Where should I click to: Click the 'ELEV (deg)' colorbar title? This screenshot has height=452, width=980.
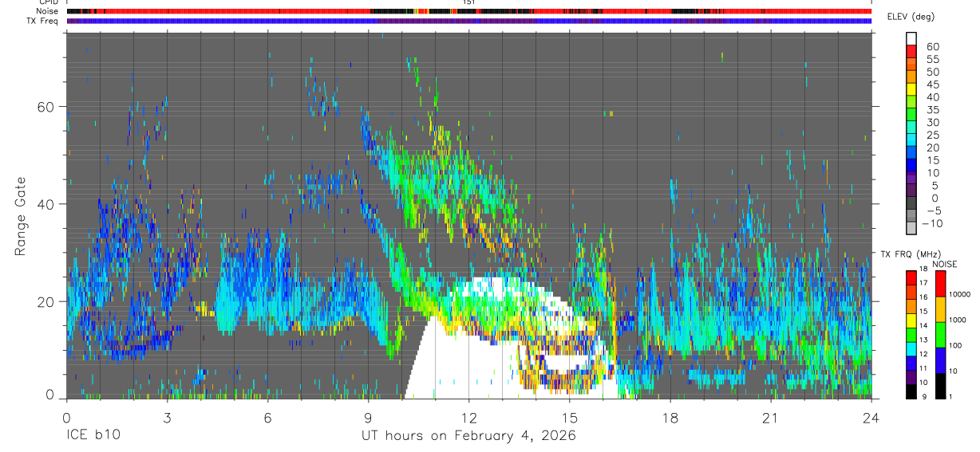[x=912, y=17]
